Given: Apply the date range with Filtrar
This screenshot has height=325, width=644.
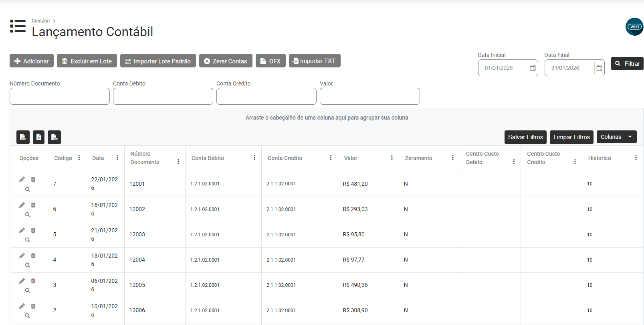Looking at the screenshot, I should (628, 63).
